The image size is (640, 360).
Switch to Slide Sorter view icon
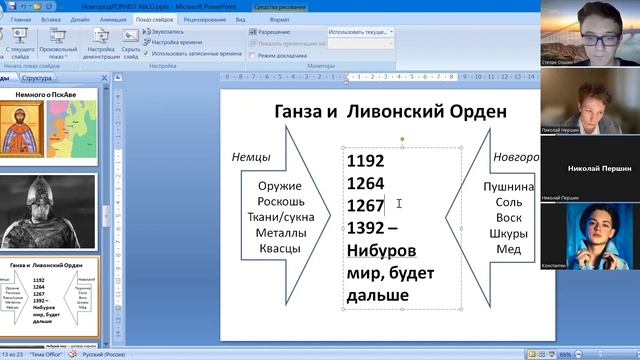[x=542, y=354]
